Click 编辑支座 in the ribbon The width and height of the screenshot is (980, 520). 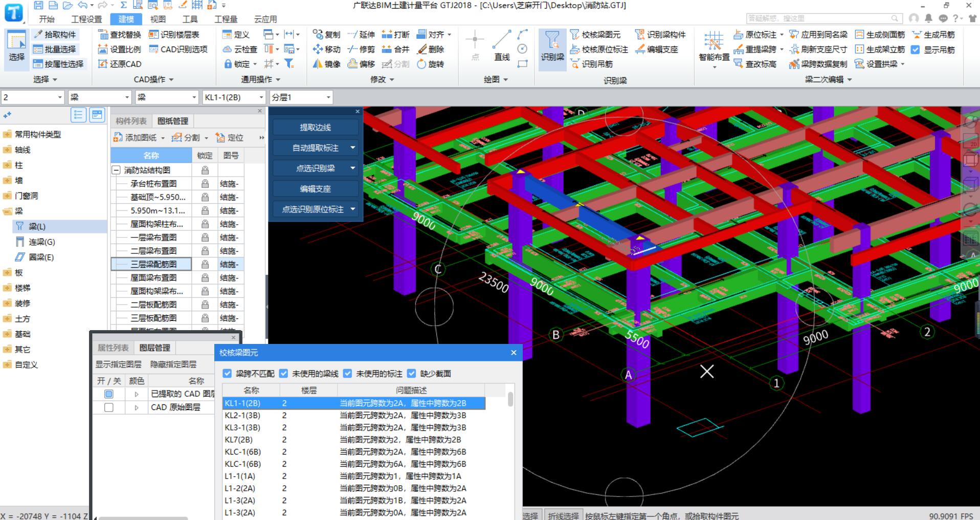click(x=657, y=49)
